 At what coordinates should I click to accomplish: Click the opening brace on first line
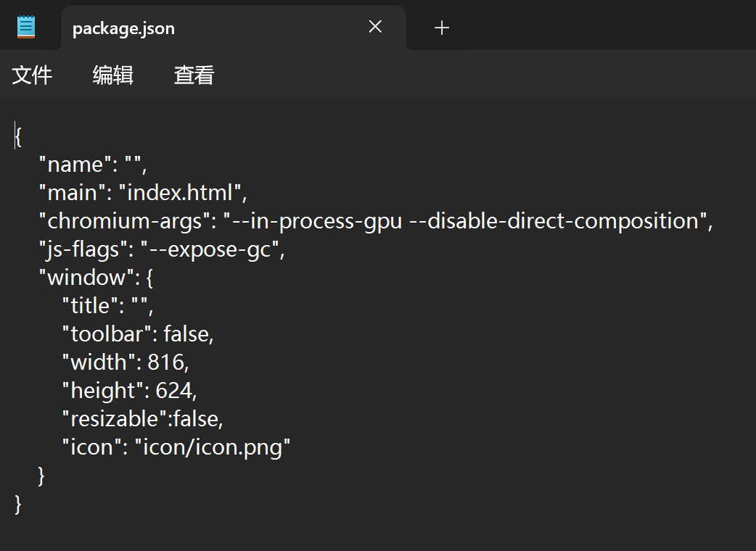pos(18,137)
